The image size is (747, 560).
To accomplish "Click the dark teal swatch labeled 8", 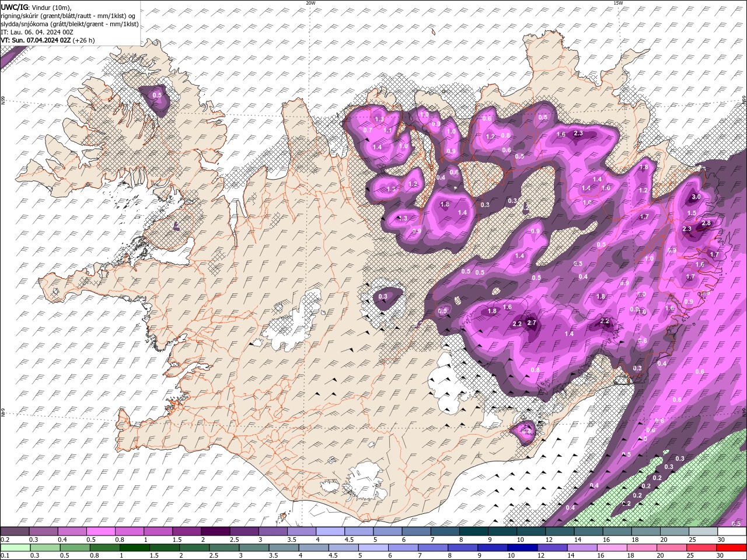I will click(473, 531).
